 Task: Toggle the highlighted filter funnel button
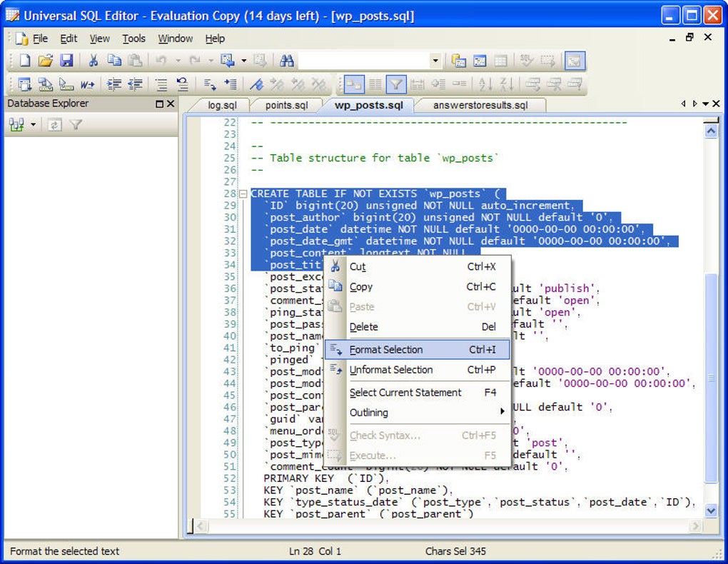(x=396, y=85)
